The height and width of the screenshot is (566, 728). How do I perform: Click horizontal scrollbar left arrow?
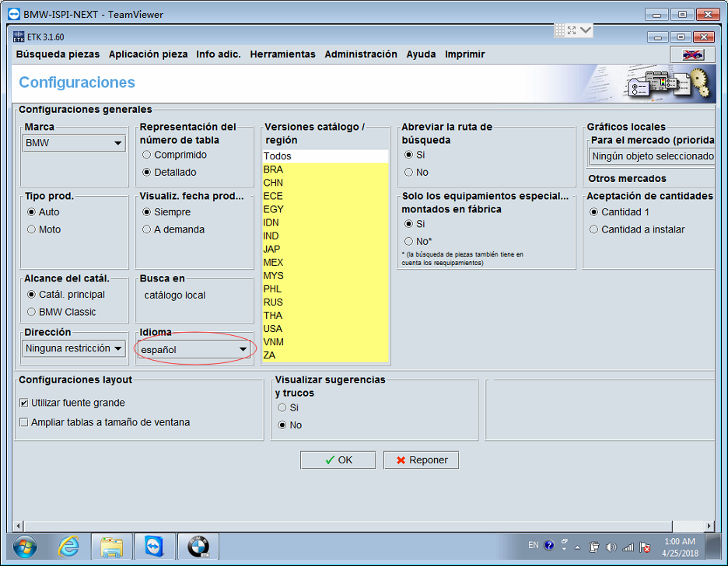click(x=19, y=526)
